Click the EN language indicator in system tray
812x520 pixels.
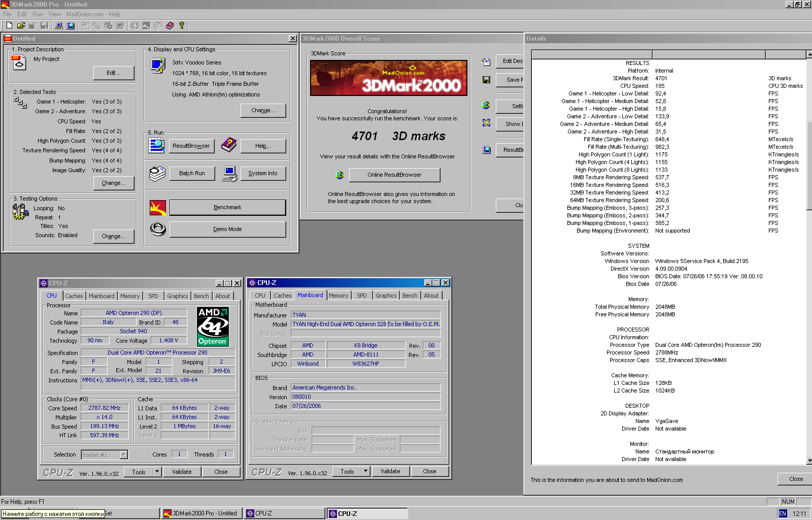(783, 514)
